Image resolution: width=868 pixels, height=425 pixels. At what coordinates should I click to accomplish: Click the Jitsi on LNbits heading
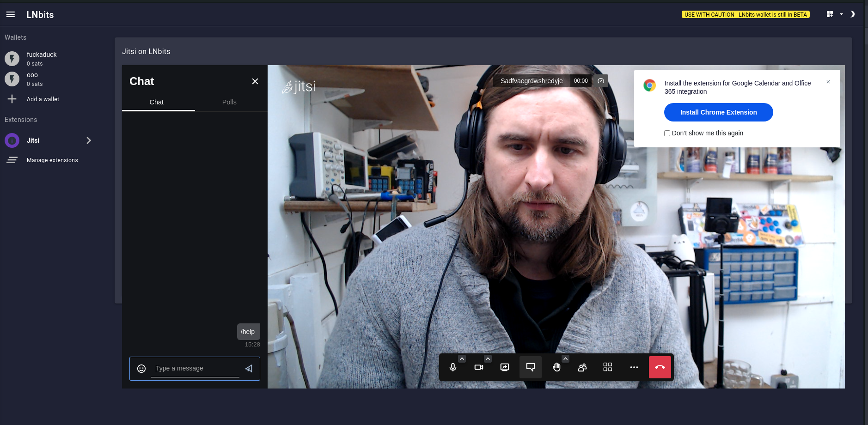pos(146,52)
